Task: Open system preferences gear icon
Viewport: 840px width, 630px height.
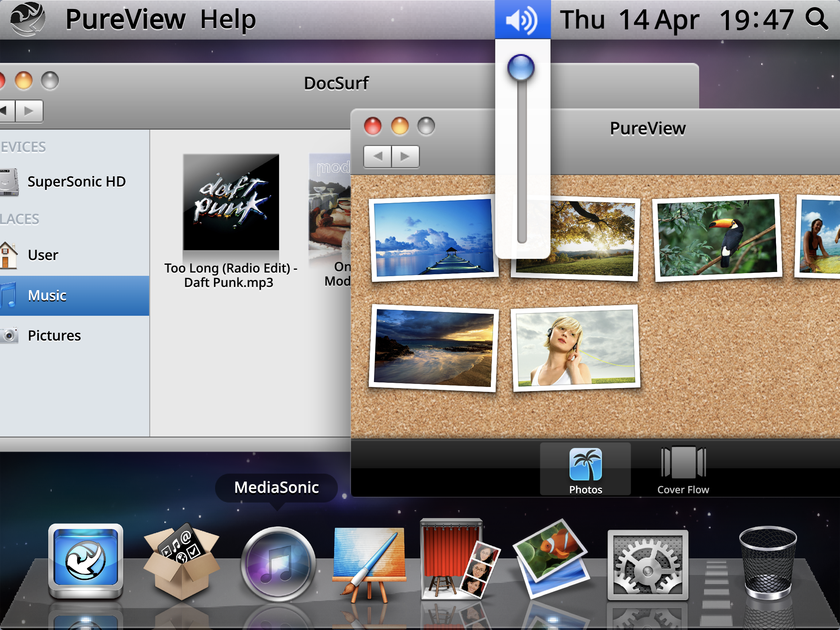Action: click(x=648, y=565)
